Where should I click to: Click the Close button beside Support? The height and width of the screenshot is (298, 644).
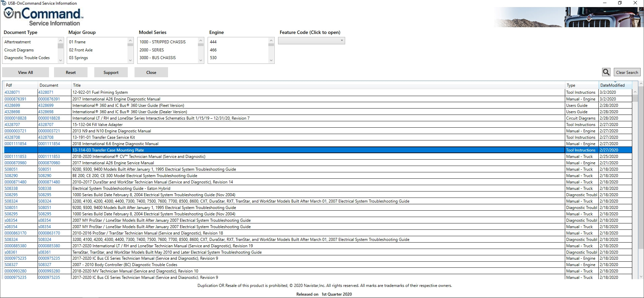tap(151, 72)
